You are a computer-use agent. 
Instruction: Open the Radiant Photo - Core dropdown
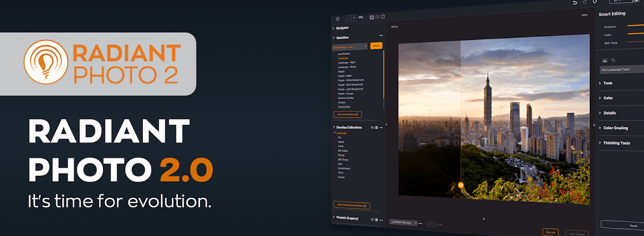[x=350, y=47]
